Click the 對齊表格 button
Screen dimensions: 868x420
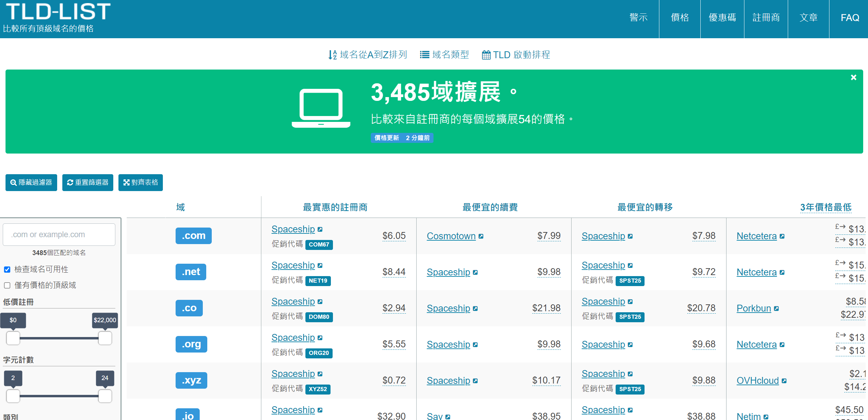click(140, 182)
